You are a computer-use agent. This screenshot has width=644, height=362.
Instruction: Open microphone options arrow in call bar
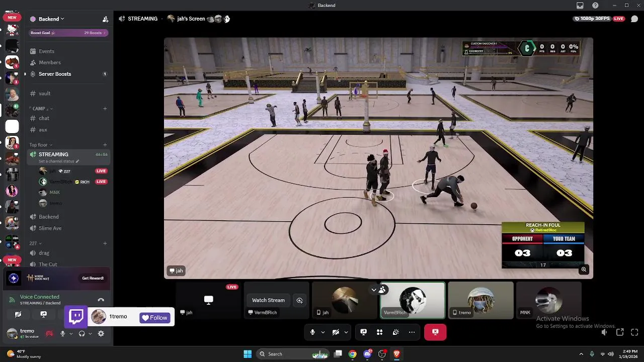point(323,332)
